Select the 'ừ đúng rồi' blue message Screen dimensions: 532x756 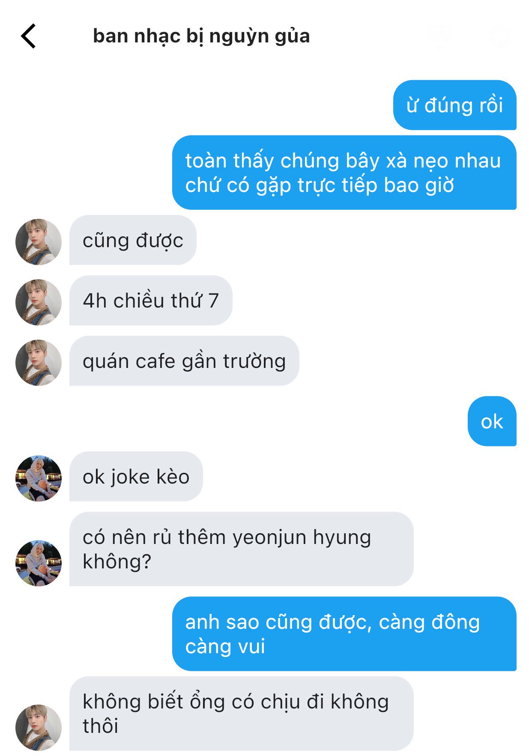(x=455, y=105)
